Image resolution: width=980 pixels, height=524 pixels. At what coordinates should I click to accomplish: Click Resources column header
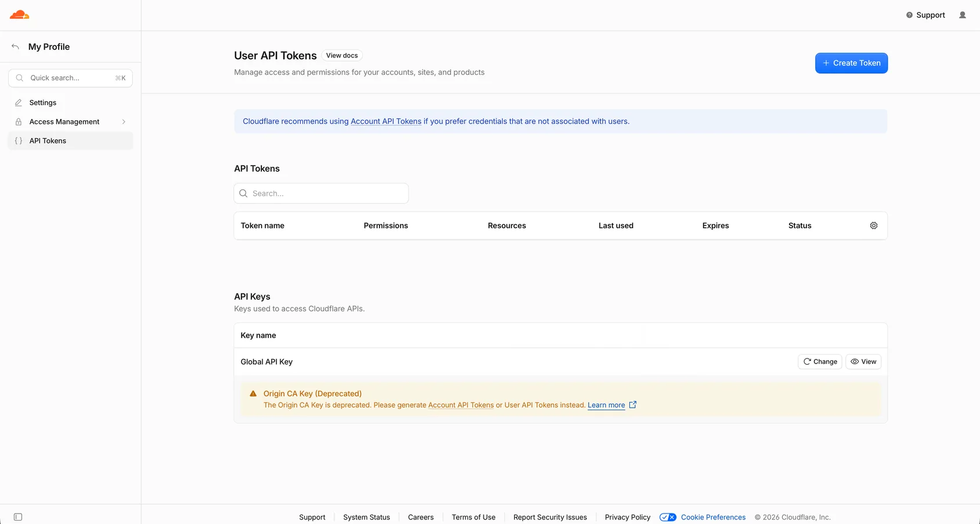click(x=507, y=225)
